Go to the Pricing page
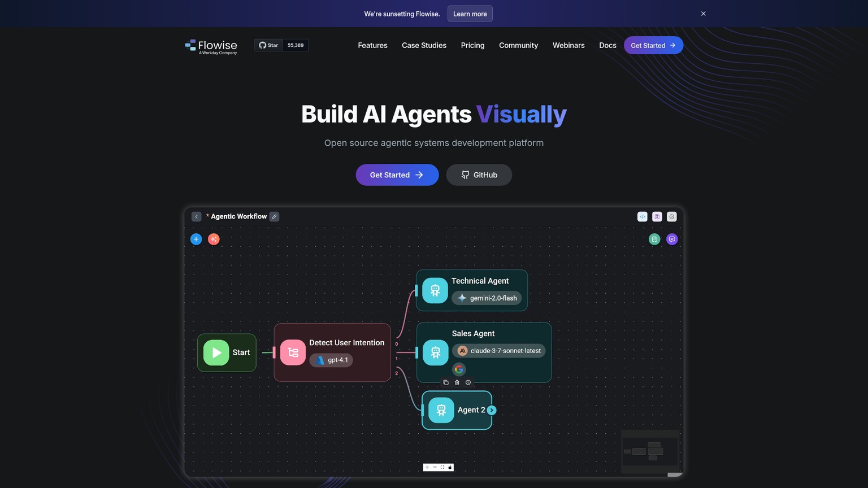 (472, 45)
